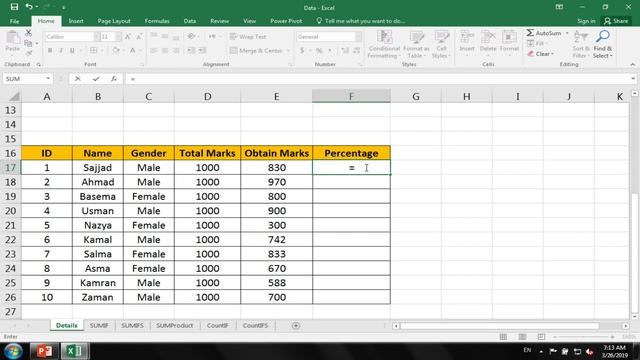This screenshot has width=640, height=360.
Task: Click the Increase Indent icon
Action: pyautogui.click(x=202, y=51)
